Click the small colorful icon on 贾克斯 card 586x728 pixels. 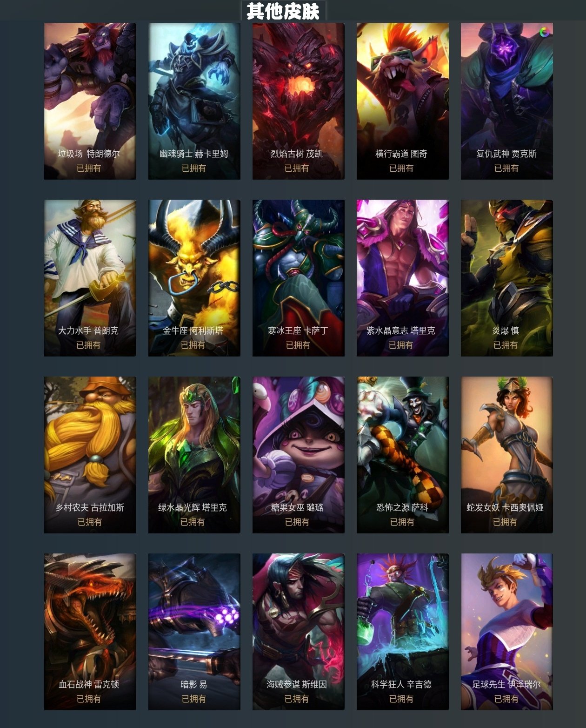click(x=545, y=32)
